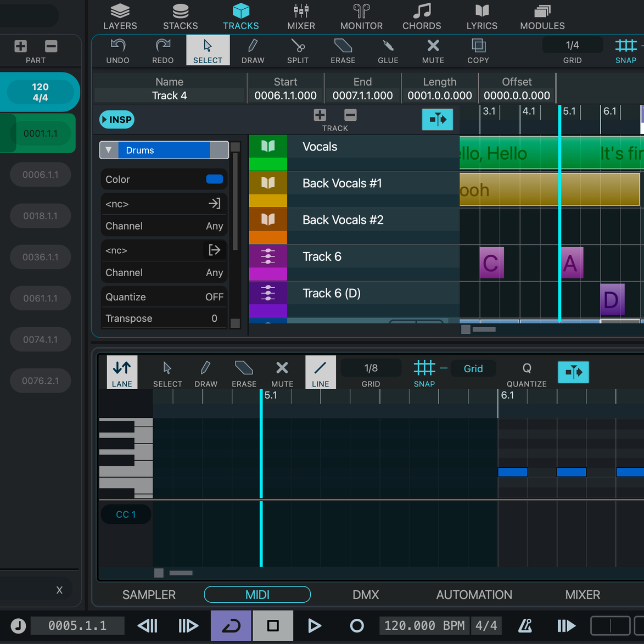Open the 1/4 grid dropdown

572,45
